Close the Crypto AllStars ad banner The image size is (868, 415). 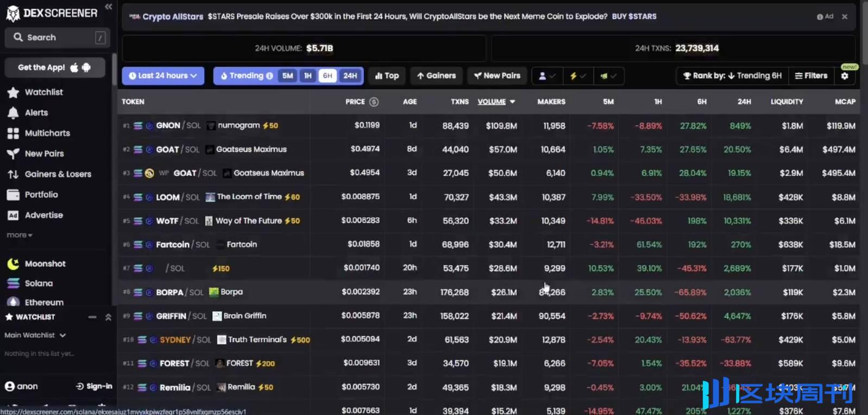click(845, 17)
